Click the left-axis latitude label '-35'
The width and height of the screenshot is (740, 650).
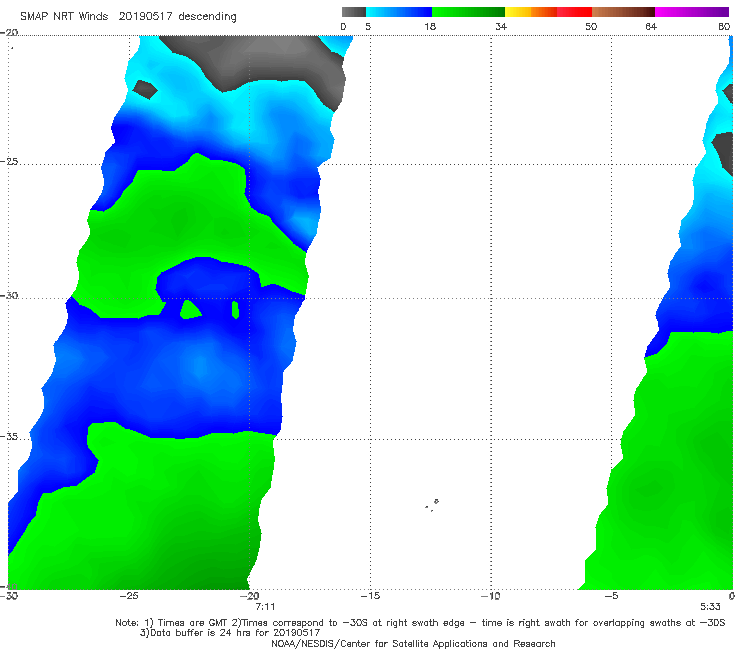(9, 437)
